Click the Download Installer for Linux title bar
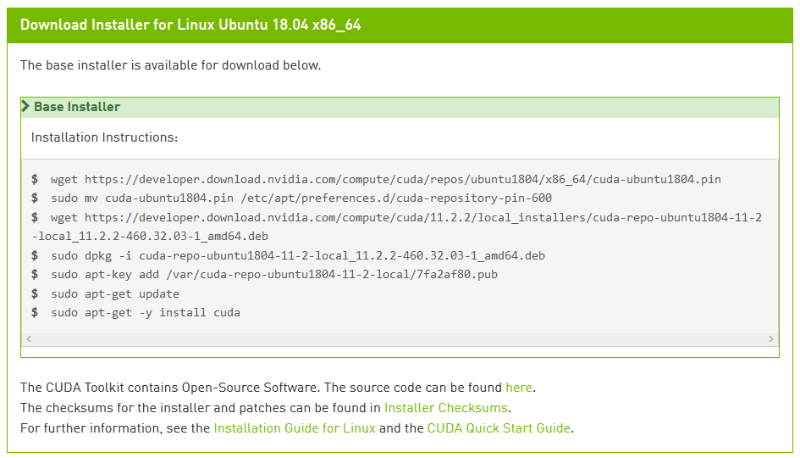 [x=190, y=25]
